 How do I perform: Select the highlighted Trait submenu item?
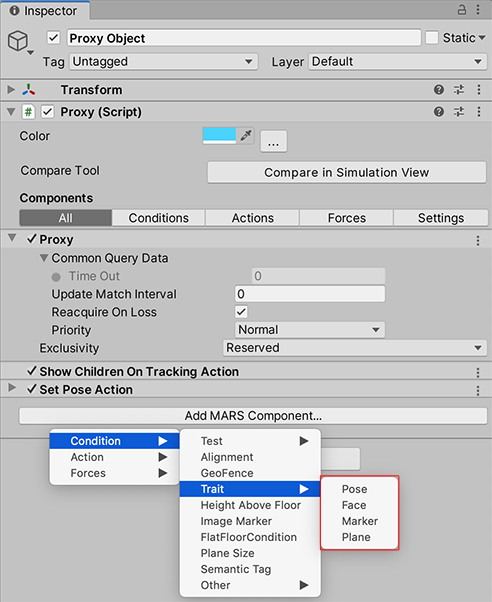pyautogui.click(x=250, y=489)
